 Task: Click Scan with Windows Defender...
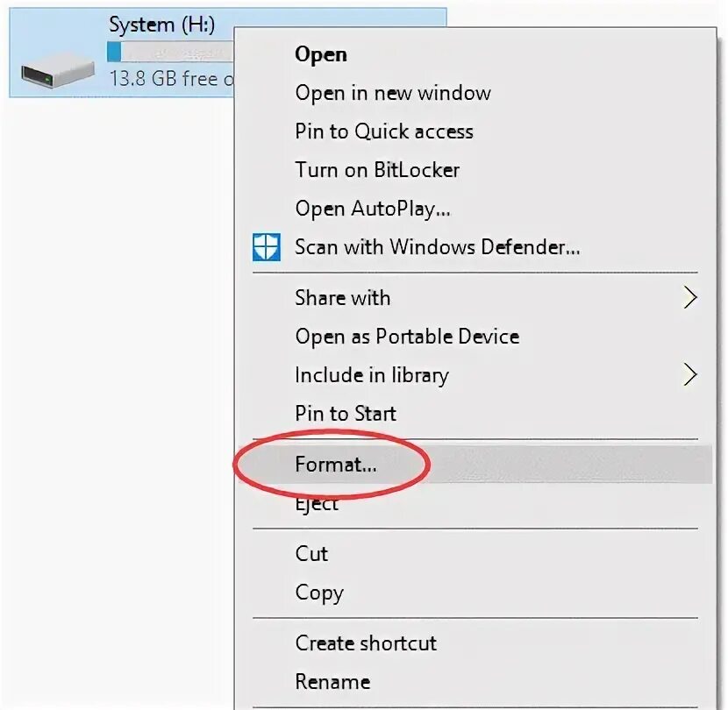pos(437,247)
